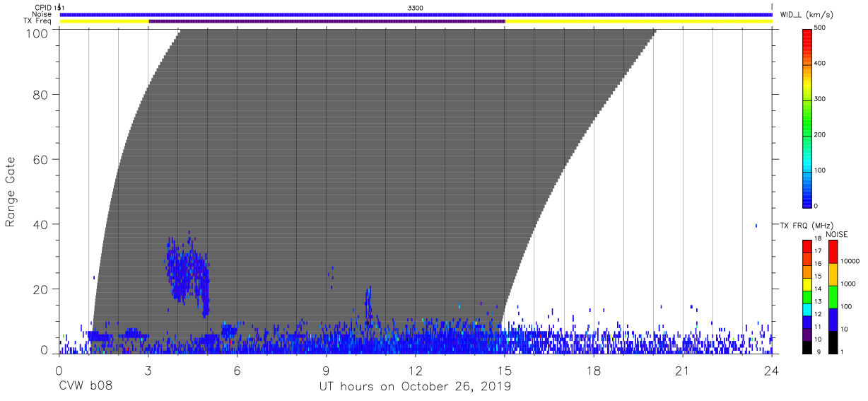
Task: Click the '6' tick on UT hours axis
Action: pos(237,370)
